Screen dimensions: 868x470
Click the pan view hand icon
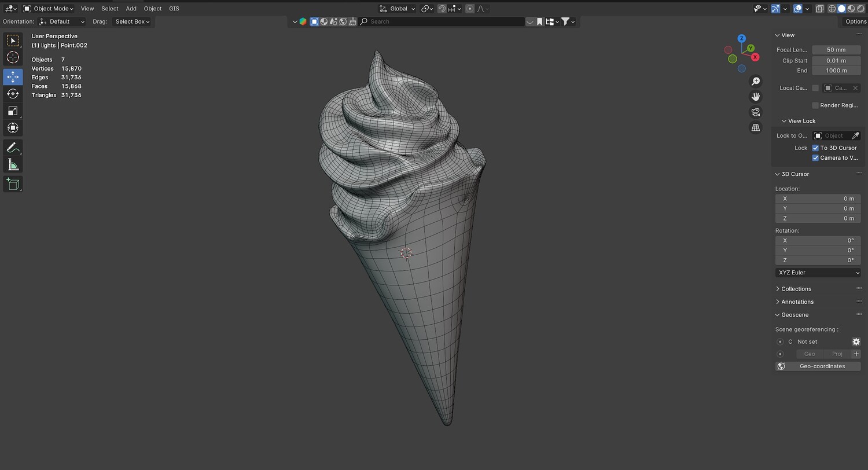[755, 97]
